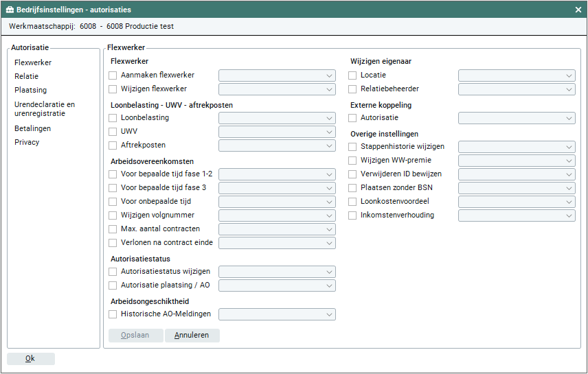Click the Annuleren button
Image resolution: width=588 pixels, height=374 pixels.
click(x=192, y=336)
